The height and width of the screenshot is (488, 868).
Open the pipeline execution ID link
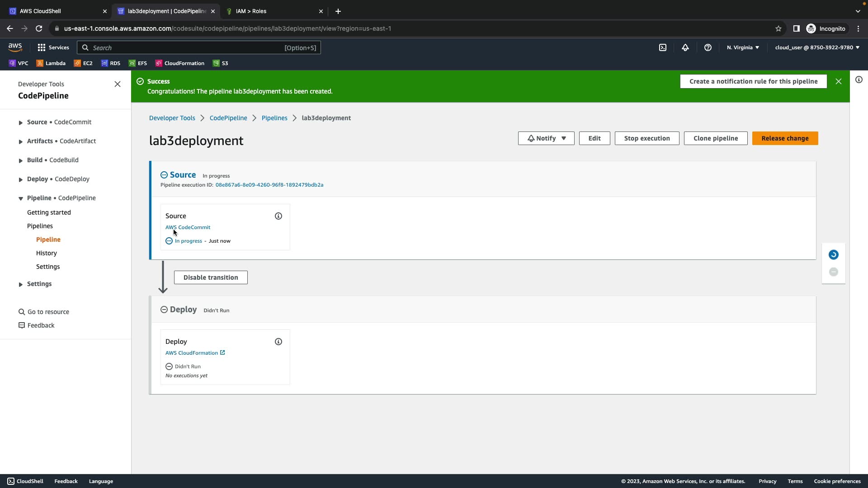coord(269,185)
